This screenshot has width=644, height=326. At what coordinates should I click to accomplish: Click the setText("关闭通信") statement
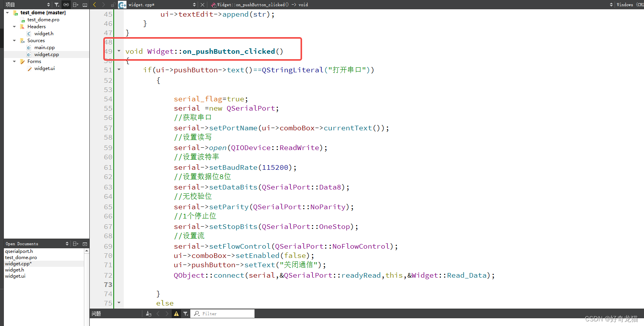point(250,265)
